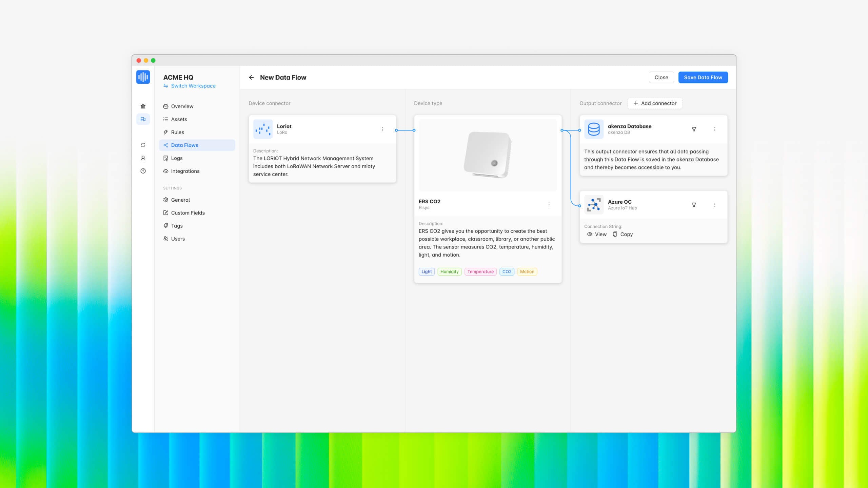Open Integrations in sidebar

coord(197,171)
